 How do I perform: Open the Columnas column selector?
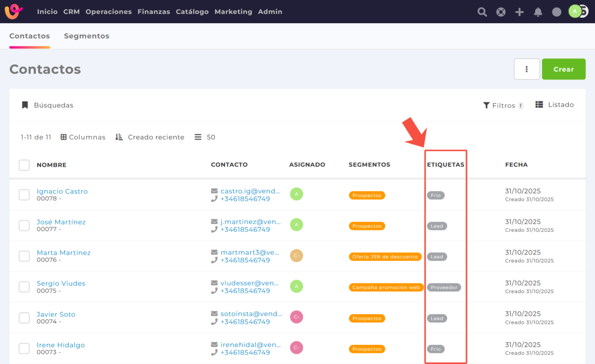coord(83,137)
